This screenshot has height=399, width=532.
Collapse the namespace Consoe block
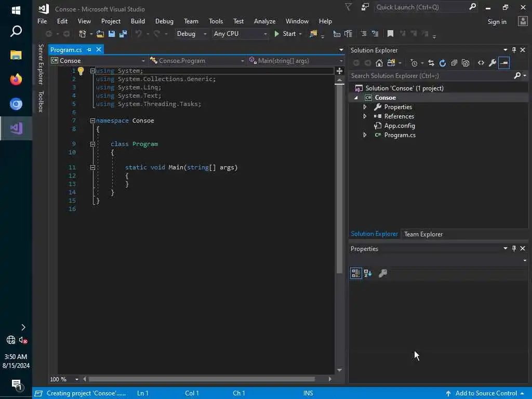[92, 121]
